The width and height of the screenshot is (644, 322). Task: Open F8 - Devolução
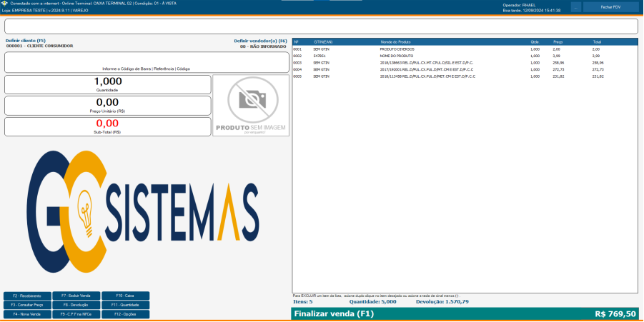(76, 305)
